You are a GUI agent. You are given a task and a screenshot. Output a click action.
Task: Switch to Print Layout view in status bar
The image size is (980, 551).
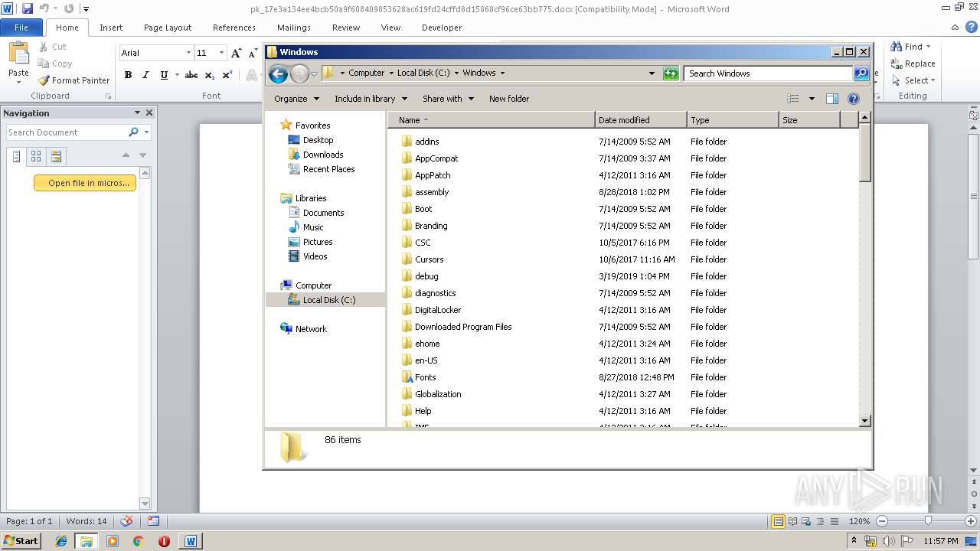pyautogui.click(x=779, y=521)
